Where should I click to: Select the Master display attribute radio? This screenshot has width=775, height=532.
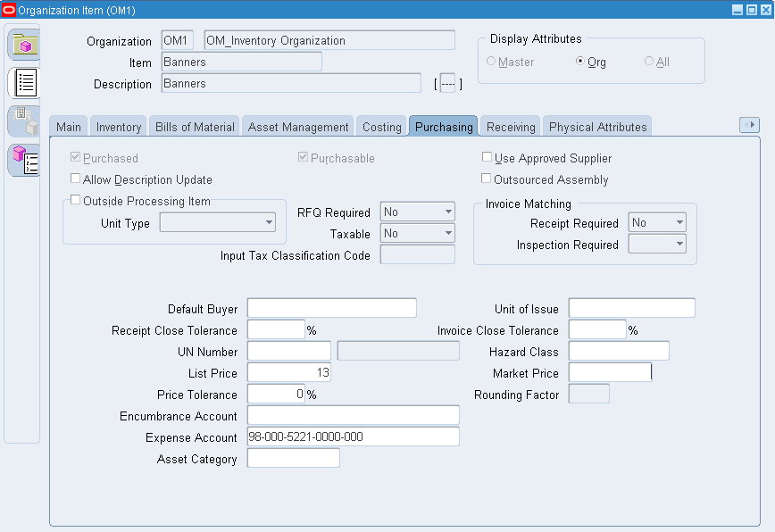pos(491,62)
